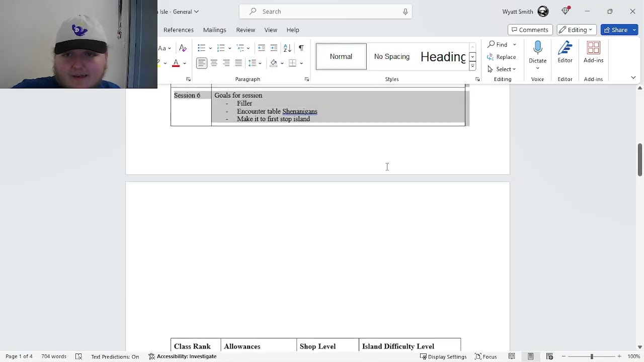Viewport: 644px width, 362px height.
Task: Select the Multilevel List tool
Action: point(240,48)
